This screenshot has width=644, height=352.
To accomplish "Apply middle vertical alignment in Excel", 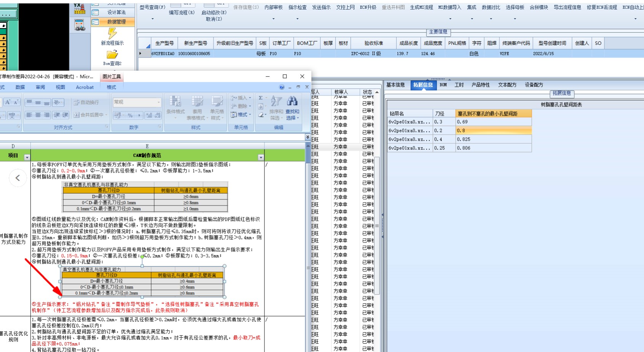I will point(38,102).
